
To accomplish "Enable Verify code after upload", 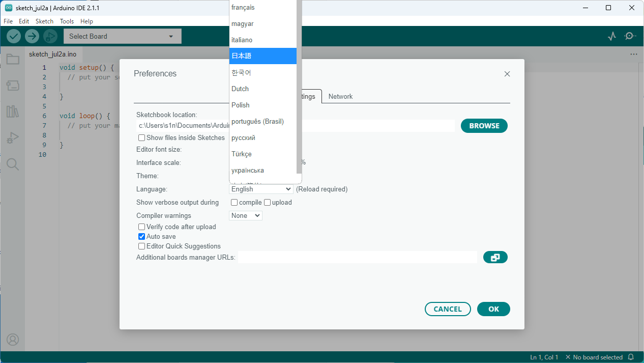I will [142, 227].
